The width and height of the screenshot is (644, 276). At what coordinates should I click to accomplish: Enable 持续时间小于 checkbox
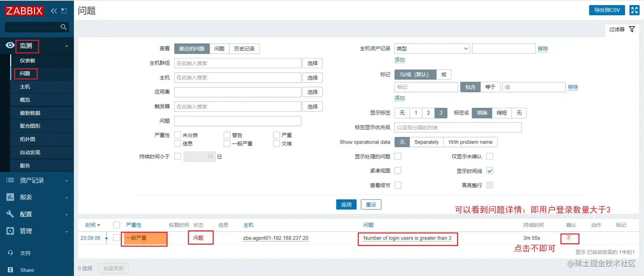tap(178, 156)
